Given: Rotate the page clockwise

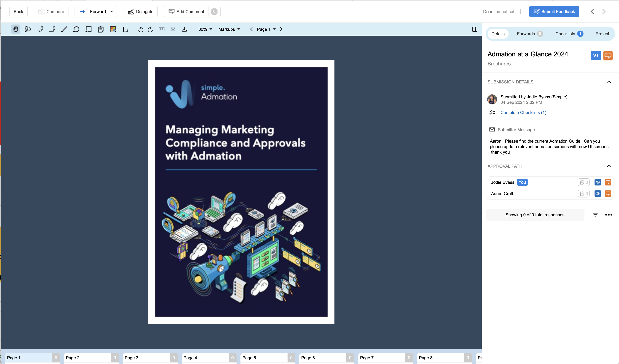Looking at the screenshot, I should tap(150, 29).
